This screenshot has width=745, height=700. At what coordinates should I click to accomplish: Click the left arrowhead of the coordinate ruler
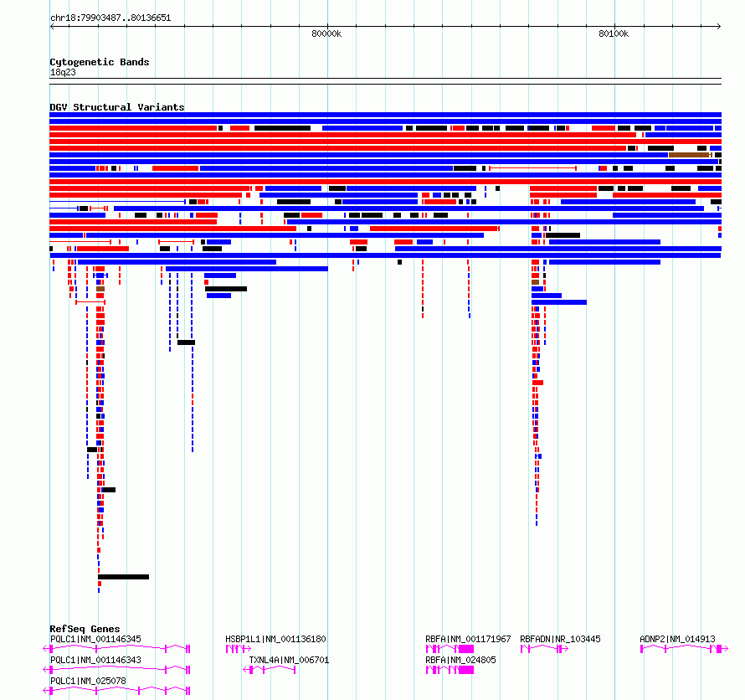click(52, 27)
